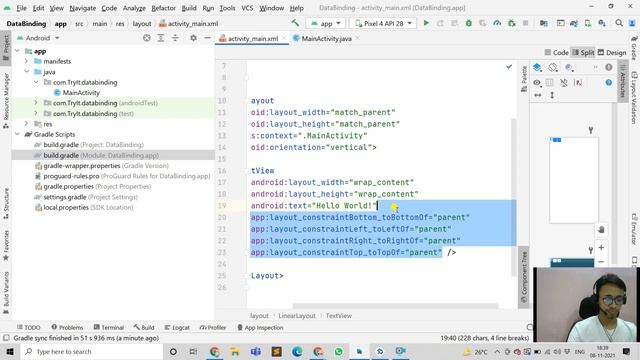
Task: Open the VCS menu
Action: pyautogui.click(x=247, y=8)
